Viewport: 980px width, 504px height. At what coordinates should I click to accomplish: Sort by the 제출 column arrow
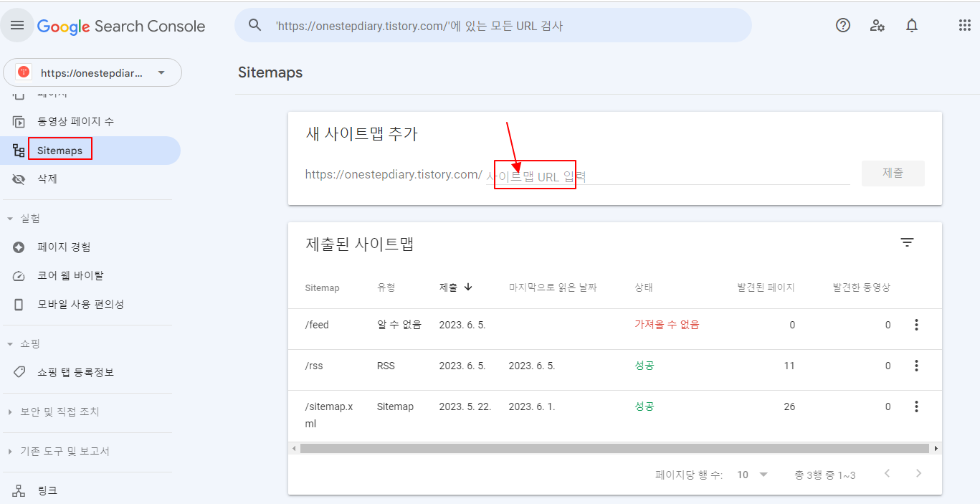pos(468,287)
